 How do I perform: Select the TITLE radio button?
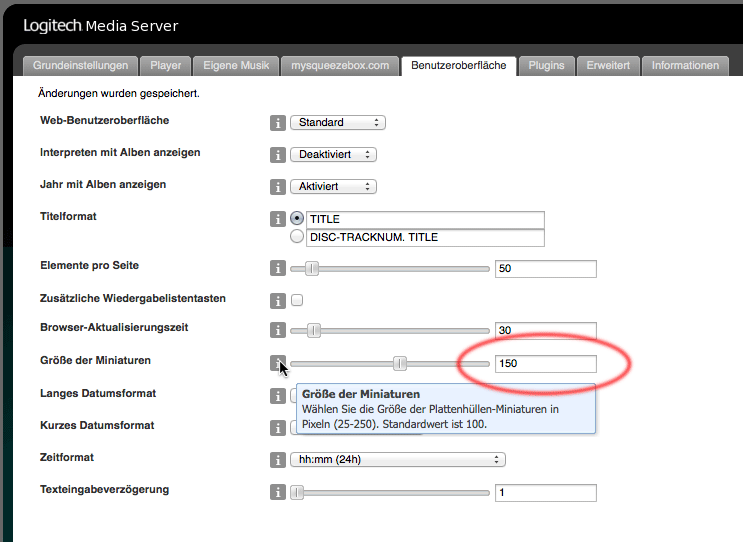(x=297, y=219)
